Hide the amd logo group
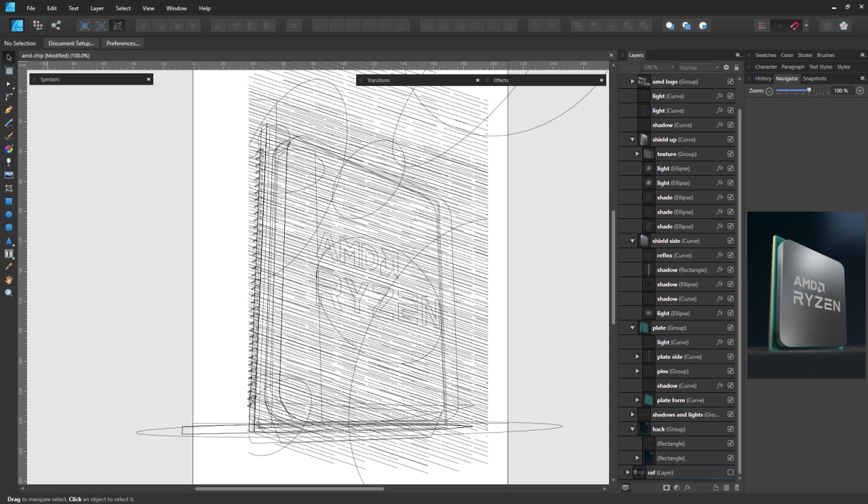The height and width of the screenshot is (504, 868). tap(730, 81)
